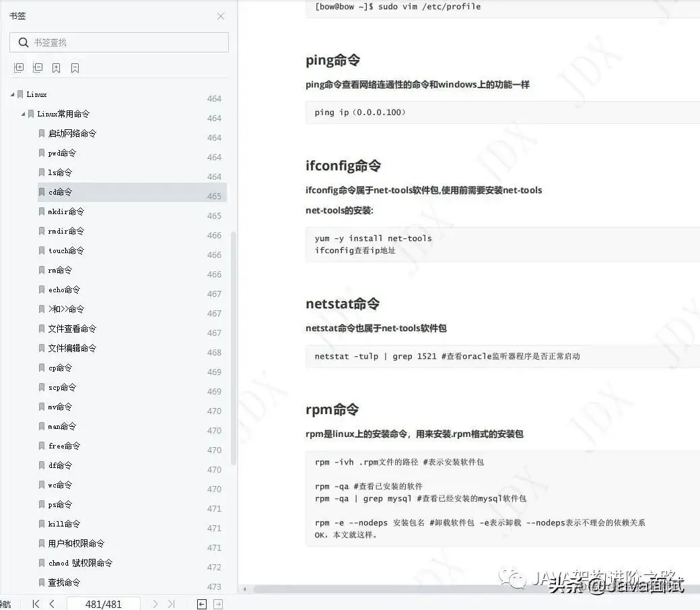
Task: Go to last page button
Action: tap(172, 604)
